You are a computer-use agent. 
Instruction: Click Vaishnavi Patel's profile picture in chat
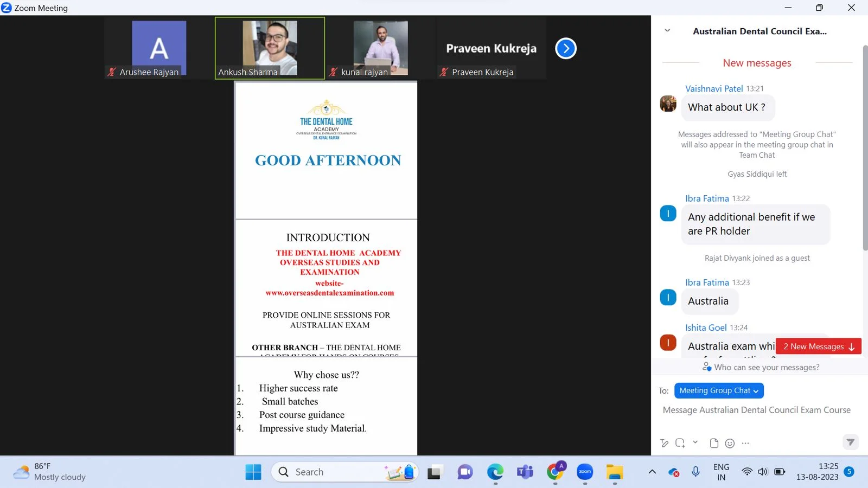click(x=668, y=104)
